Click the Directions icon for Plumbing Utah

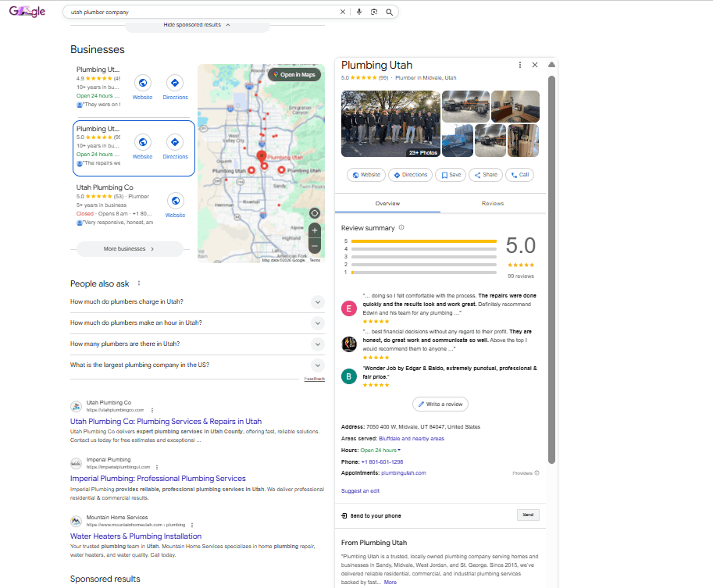tap(175, 143)
